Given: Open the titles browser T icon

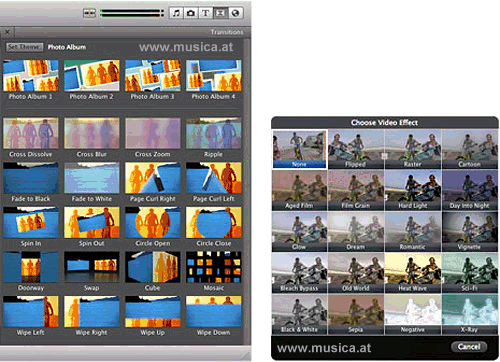Looking at the screenshot, I should point(205,13).
